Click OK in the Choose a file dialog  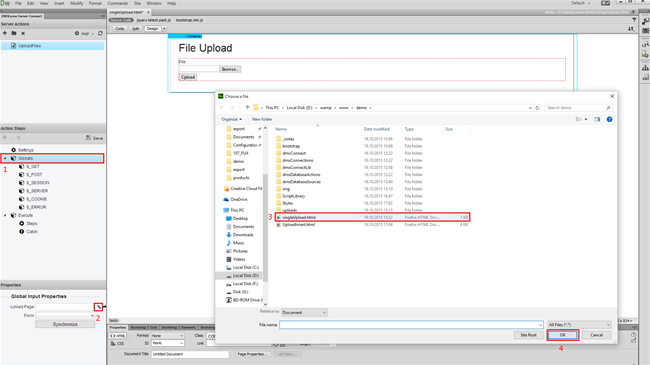tap(563, 335)
